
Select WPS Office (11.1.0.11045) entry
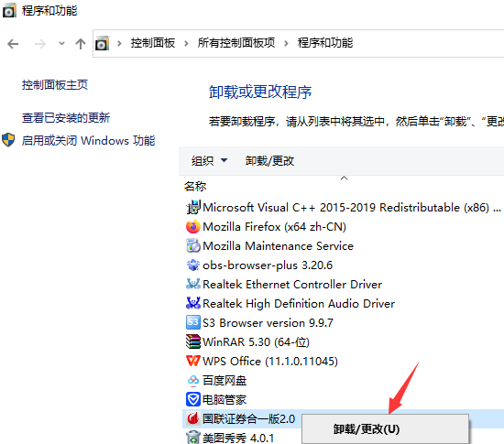270,362
